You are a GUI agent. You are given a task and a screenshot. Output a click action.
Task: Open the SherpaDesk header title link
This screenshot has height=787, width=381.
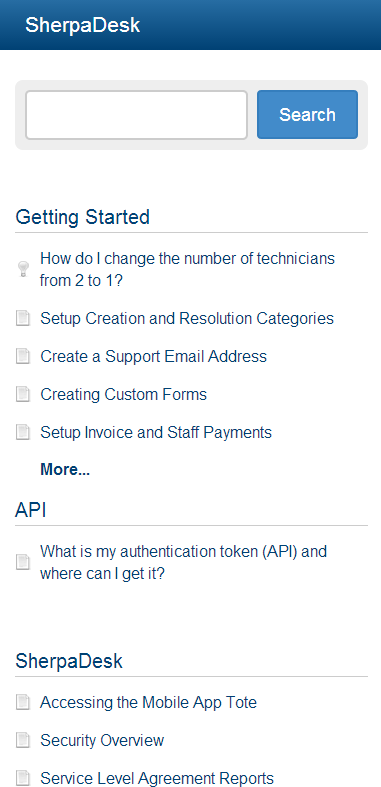[x=82, y=25]
